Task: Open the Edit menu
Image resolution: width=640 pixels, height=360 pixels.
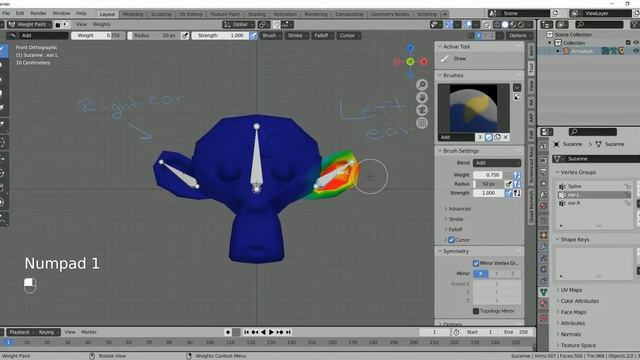Action: (x=20, y=13)
